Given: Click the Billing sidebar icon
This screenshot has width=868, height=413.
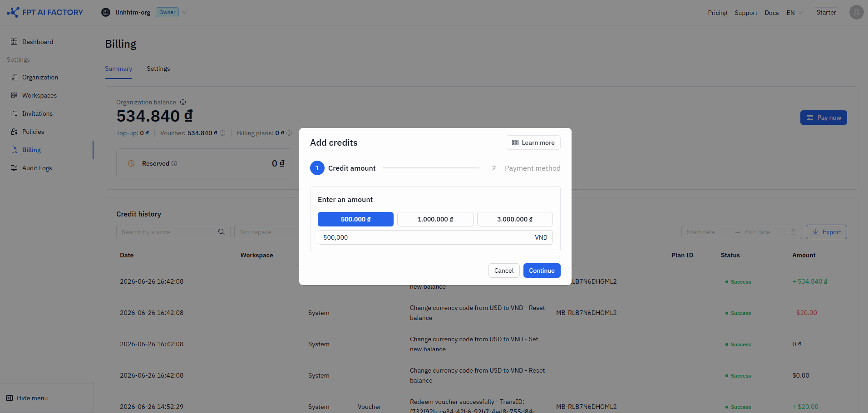Looking at the screenshot, I should click(x=14, y=150).
